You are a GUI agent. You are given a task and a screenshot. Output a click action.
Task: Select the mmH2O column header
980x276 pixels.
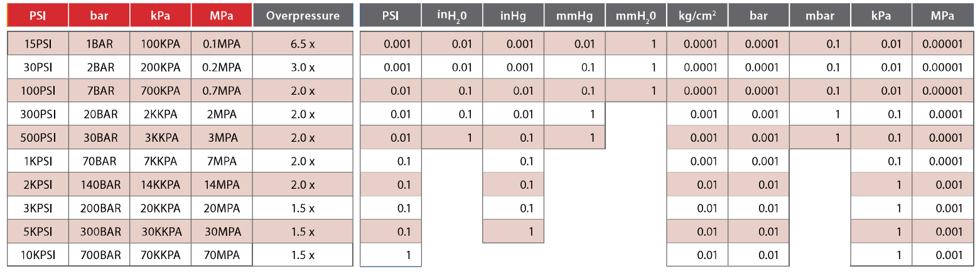(636, 16)
